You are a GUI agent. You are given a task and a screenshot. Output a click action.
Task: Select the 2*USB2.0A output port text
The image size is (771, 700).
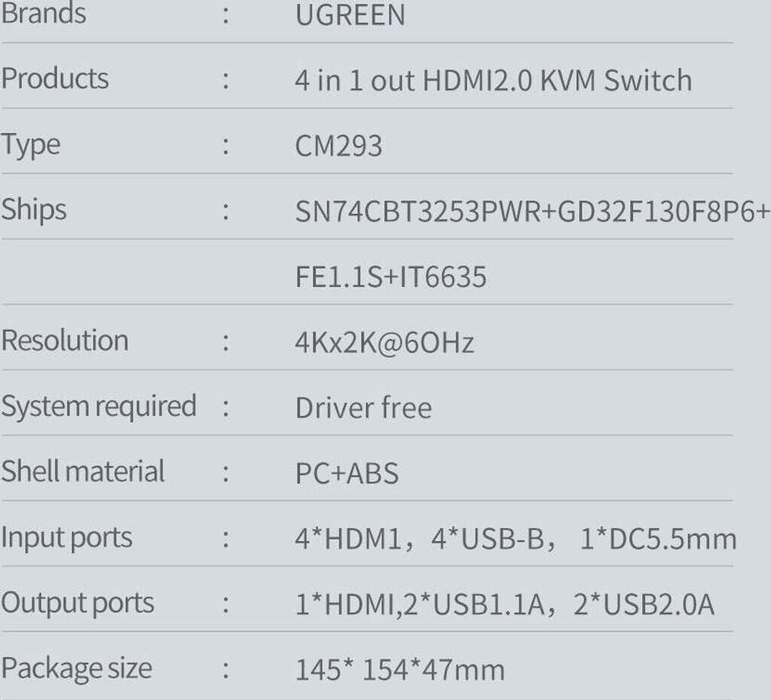coord(644,604)
